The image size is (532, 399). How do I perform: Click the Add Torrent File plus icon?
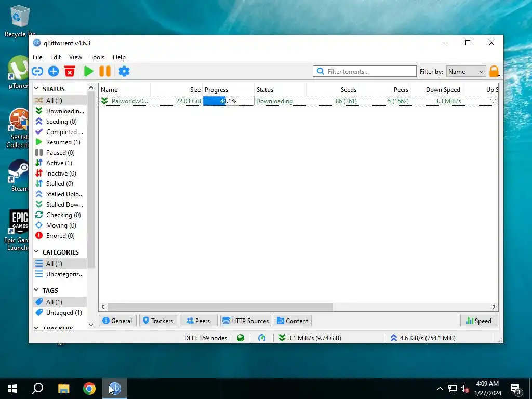[54, 71]
